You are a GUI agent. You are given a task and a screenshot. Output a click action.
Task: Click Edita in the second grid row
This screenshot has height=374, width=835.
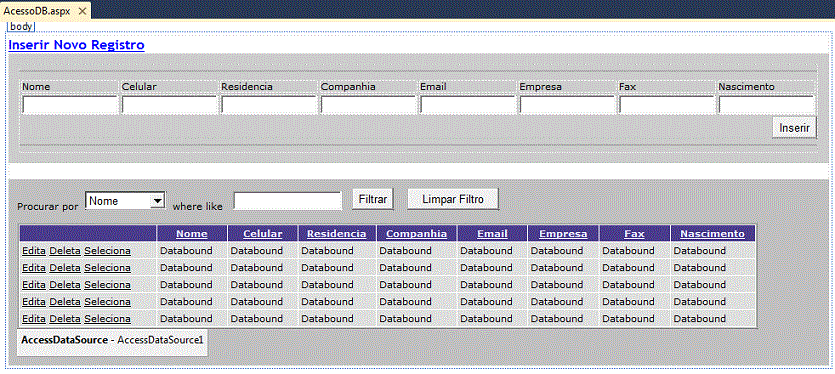pos(34,267)
